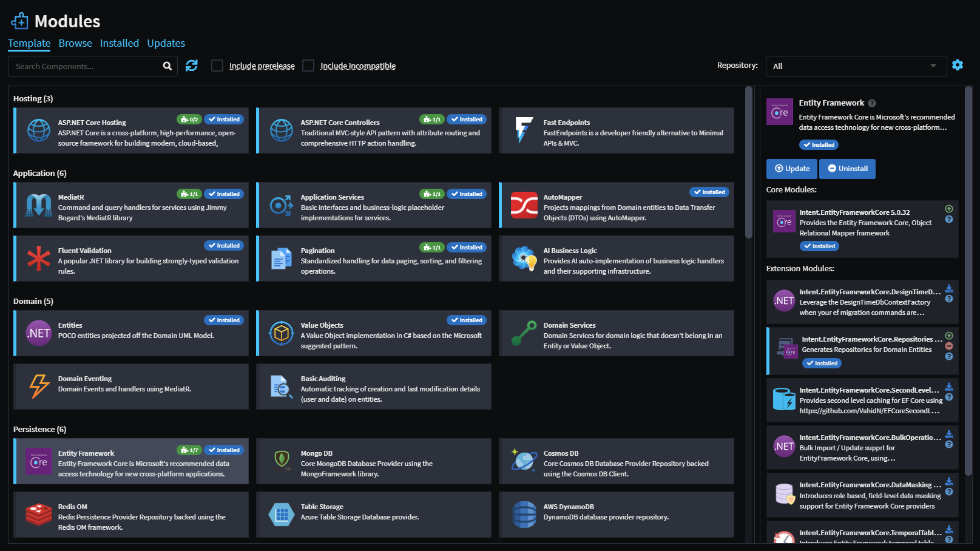Click the Update button for Entity Framework
This screenshot has height=551, width=980.
click(x=792, y=169)
